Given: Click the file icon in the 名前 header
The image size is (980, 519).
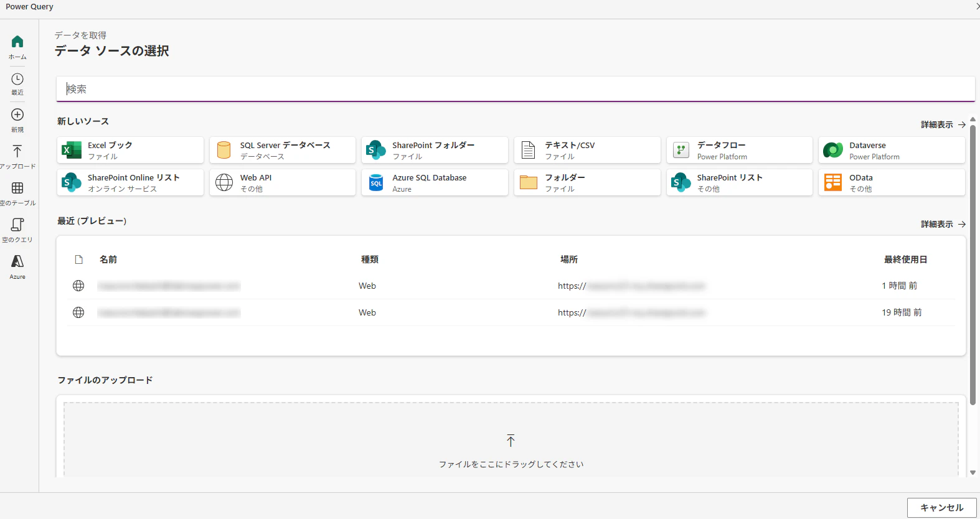Looking at the screenshot, I should click(78, 259).
